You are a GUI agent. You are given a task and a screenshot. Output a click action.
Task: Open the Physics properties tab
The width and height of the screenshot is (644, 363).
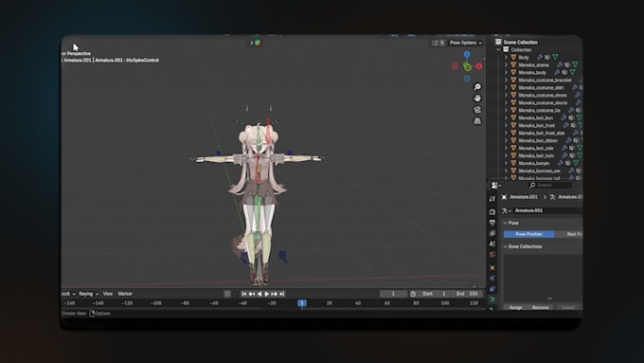coord(492,279)
